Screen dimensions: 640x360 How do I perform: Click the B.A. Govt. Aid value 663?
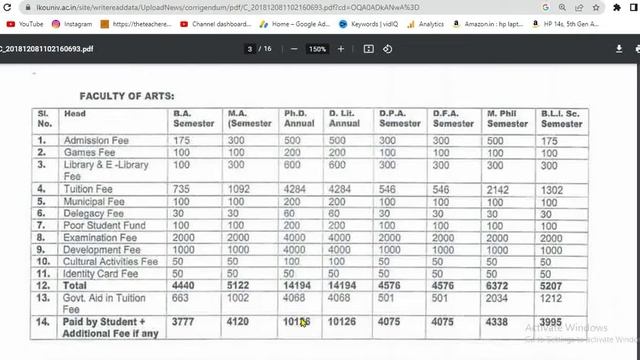pyautogui.click(x=180, y=298)
